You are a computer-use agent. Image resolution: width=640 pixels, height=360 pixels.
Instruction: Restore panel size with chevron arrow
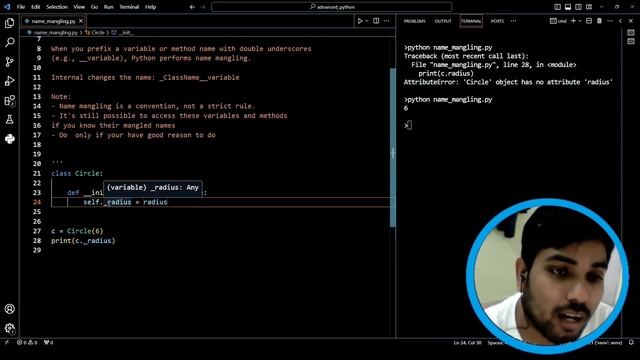point(620,21)
